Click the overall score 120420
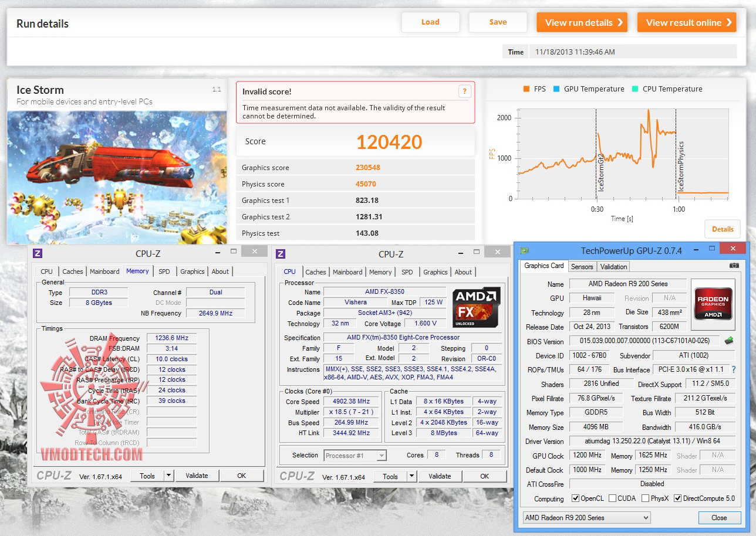 click(389, 142)
